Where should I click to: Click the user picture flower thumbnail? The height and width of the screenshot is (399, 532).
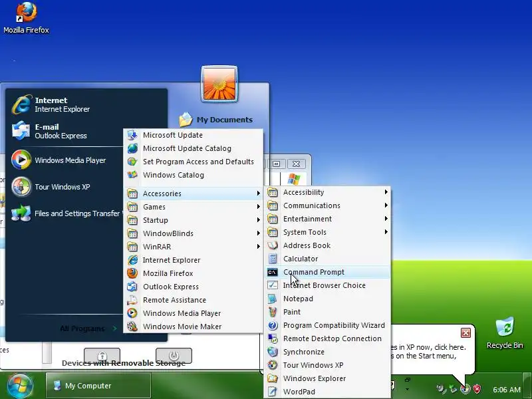pyautogui.click(x=219, y=84)
